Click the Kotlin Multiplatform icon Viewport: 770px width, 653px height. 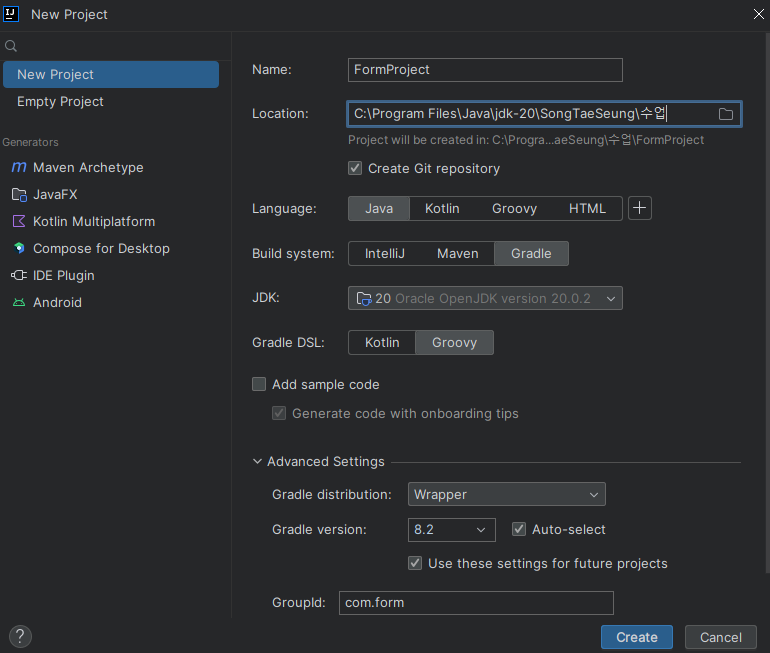click(19, 221)
